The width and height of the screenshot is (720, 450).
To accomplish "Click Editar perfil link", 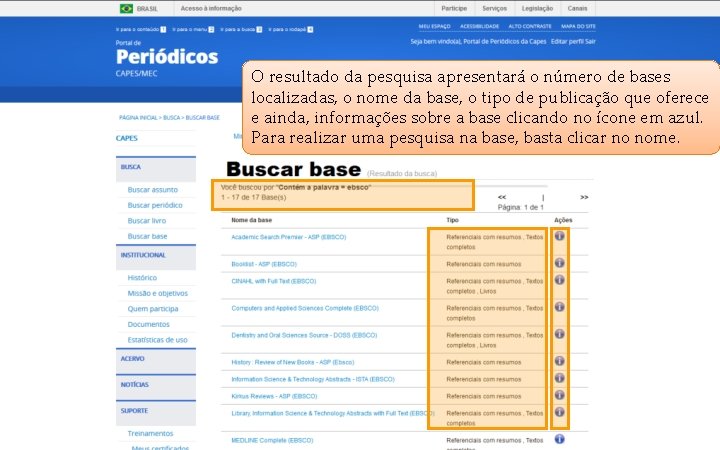I will [567, 41].
